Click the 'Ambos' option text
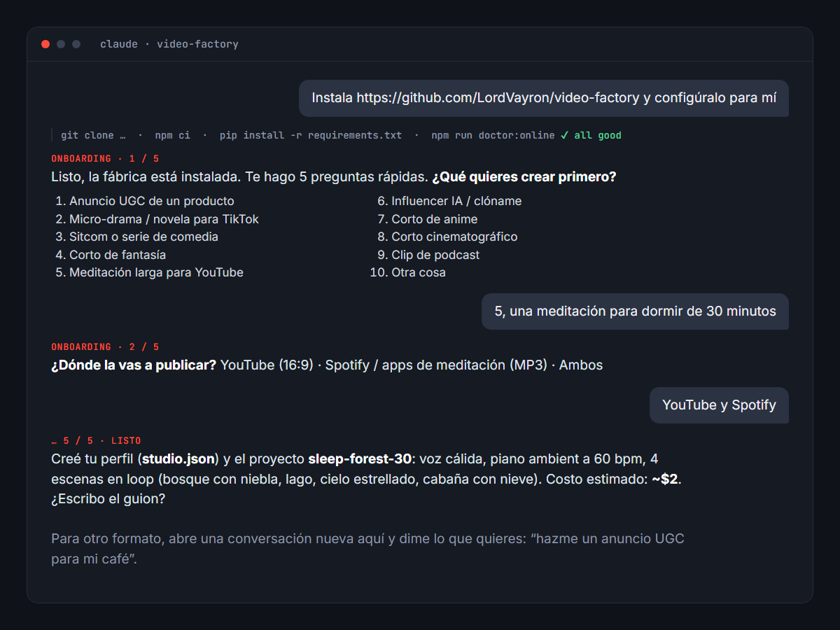 [581, 365]
